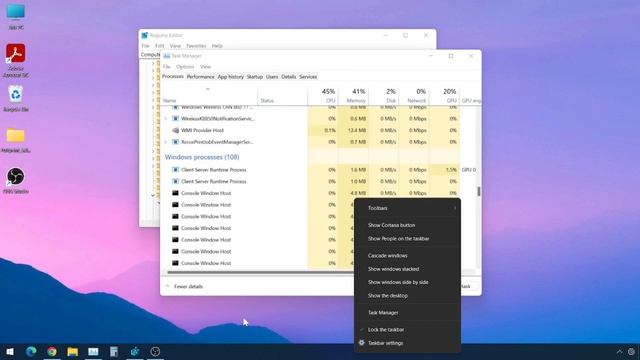Click the WMI Provider Host process icon
This screenshot has height=360, width=640.
pos(176,130)
